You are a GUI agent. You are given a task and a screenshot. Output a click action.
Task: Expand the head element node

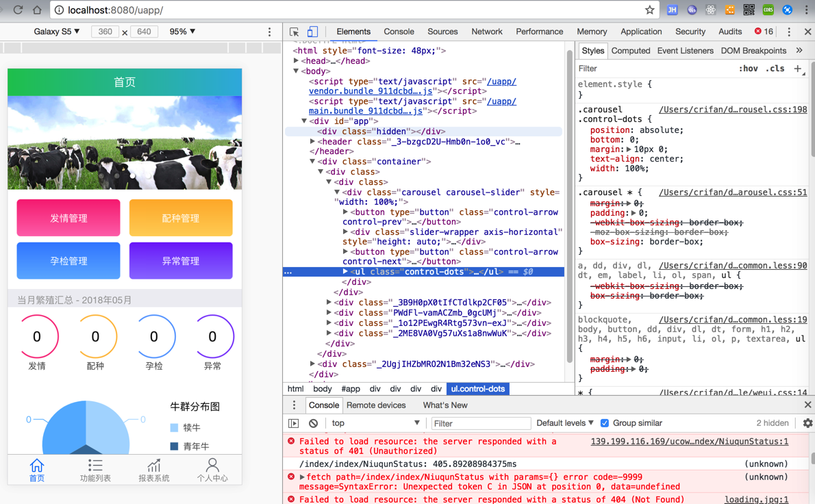pos(297,61)
